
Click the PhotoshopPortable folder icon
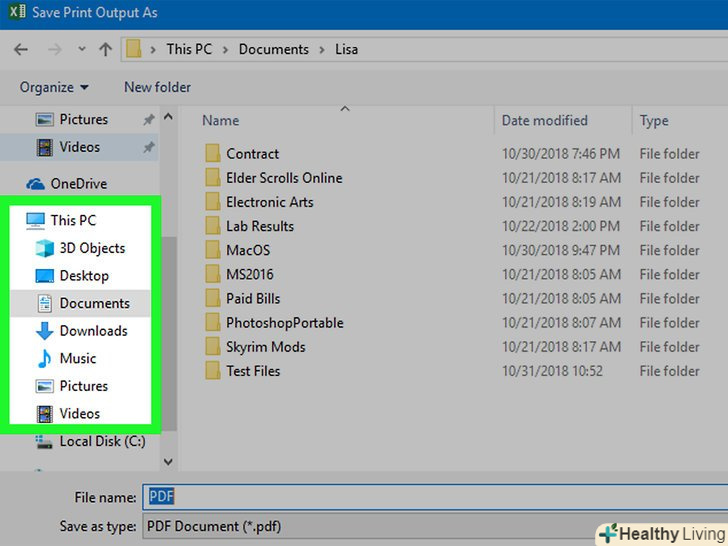click(x=213, y=322)
